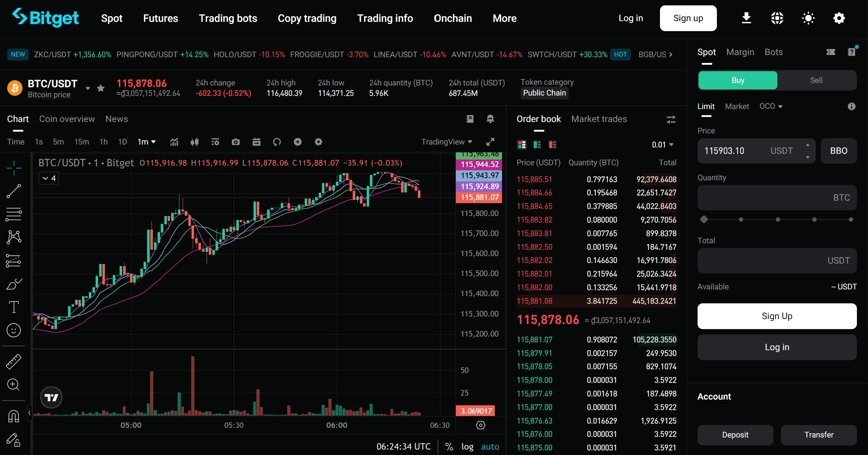This screenshot has width=868, height=455.
Task: Toggle magnet mode
Action: (14, 416)
